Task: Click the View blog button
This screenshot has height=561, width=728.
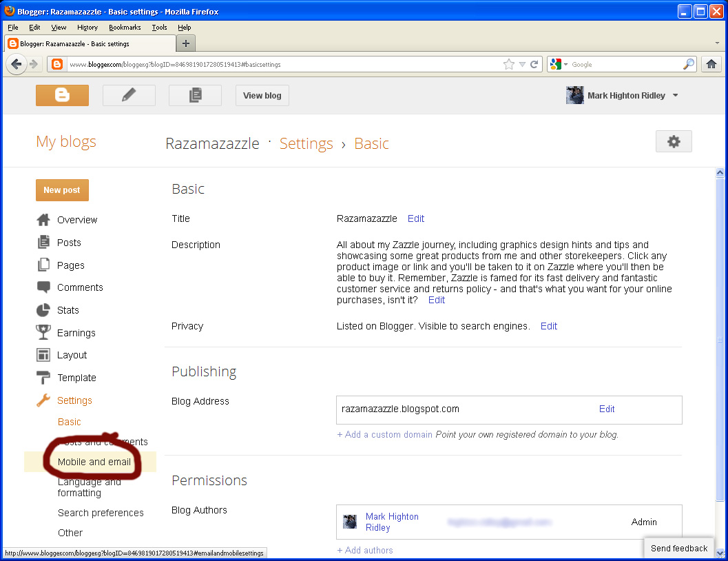Action: coord(262,95)
